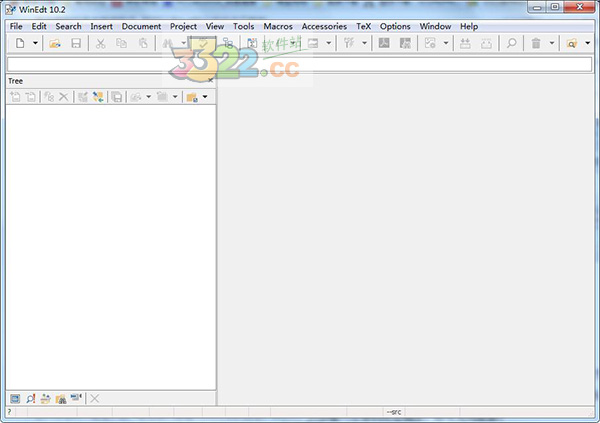This screenshot has width=600, height=423.
Task: Click the folder with binoculars icon in the bottom bar
Action: pos(61,399)
